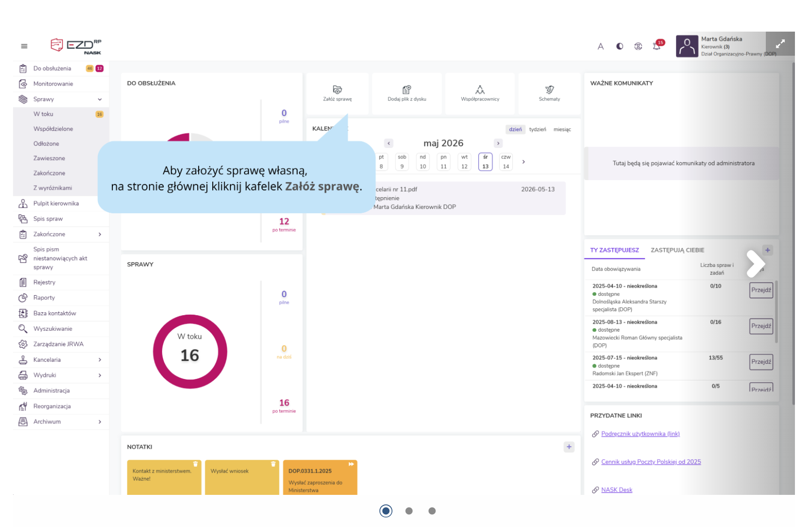Screen dimensions: 812x530
Task: Open the Schematy tile
Action: point(550,94)
